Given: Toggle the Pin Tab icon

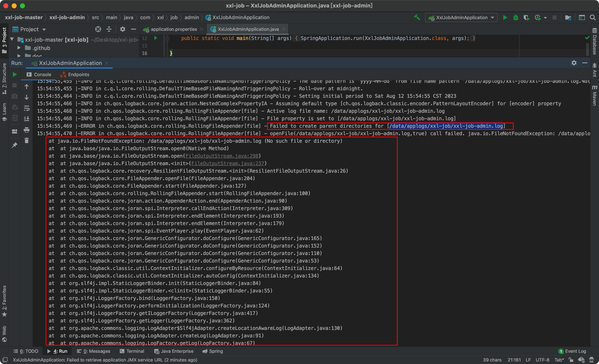Looking at the screenshot, I should point(15,145).
